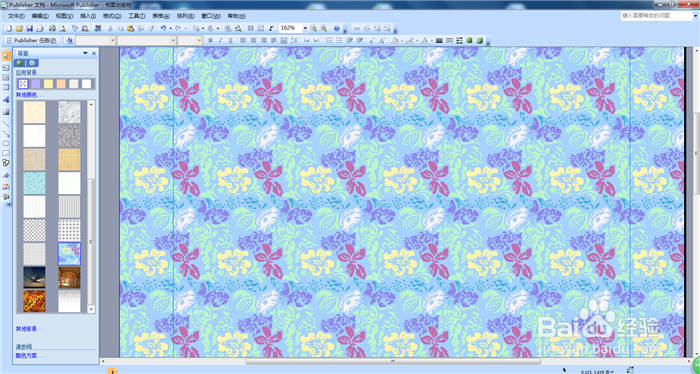Align text left
The image size is (700, 374).
click(x=243, y=41)
